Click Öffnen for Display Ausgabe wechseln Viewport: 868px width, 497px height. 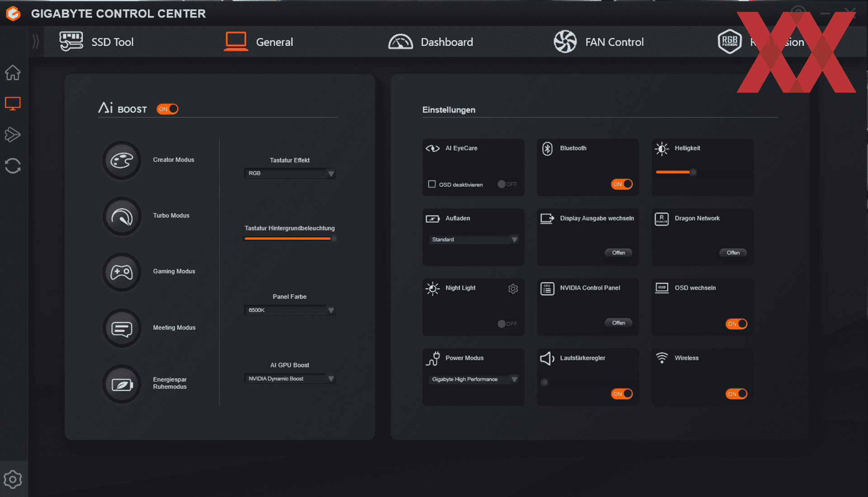(x=618, y=253)
